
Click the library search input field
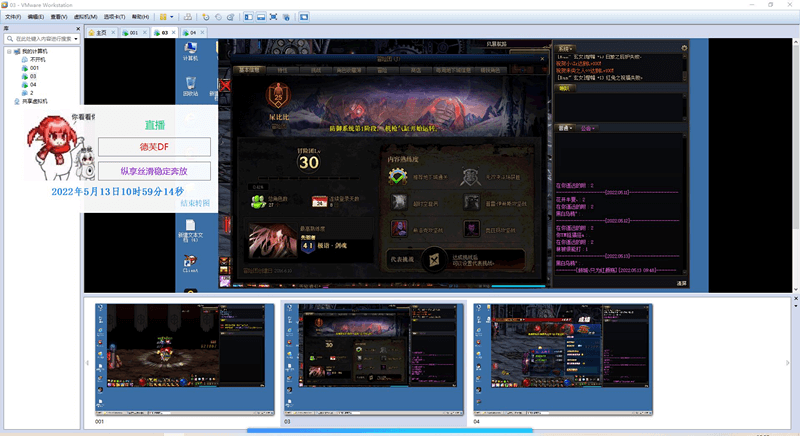coord(42,39)
